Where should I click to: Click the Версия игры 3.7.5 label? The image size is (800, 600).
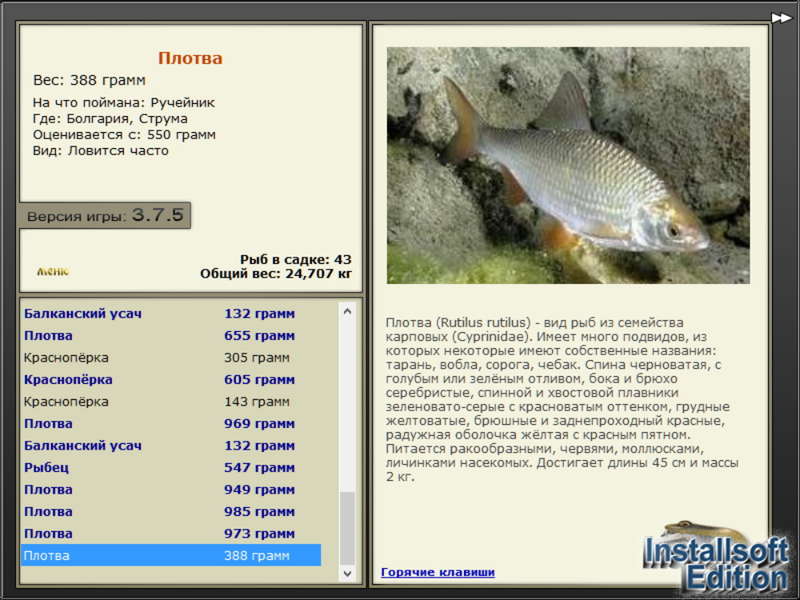(x=105, y=215)
